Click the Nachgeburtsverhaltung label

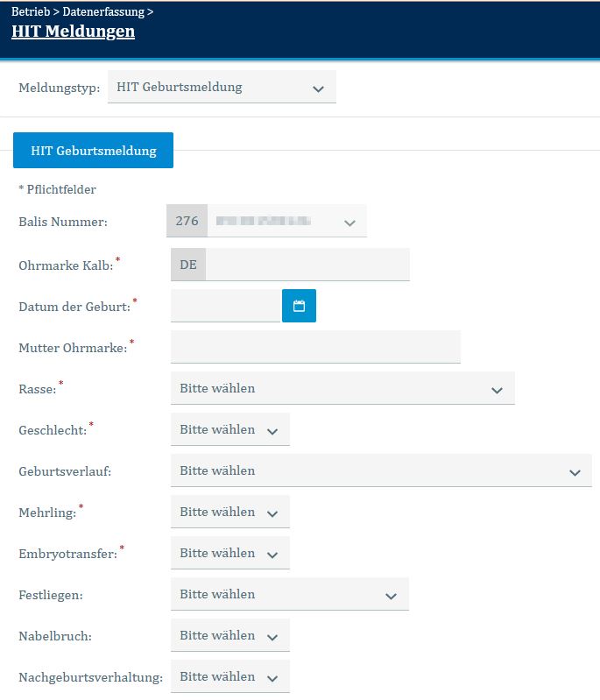tap(90, 677)
